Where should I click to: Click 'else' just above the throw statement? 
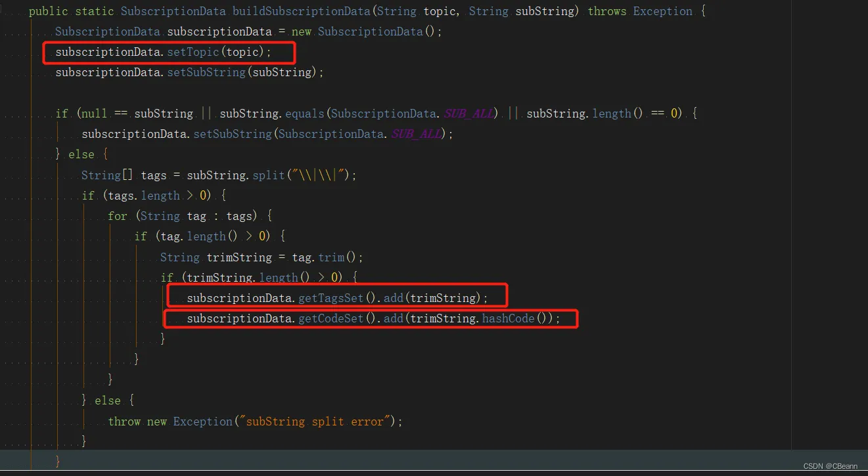[108, 400]
